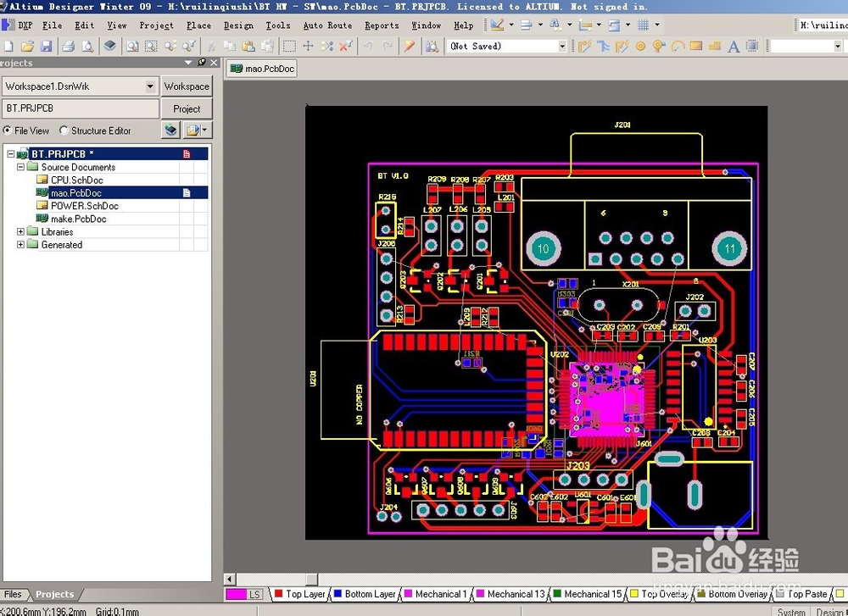Expand the Libraries folder
The height and width of the screenshot is (616, 848).
pos(20,232)
